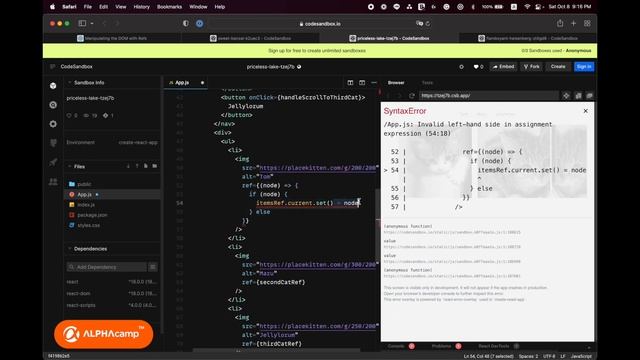Screen dimensions: 640x360
Task: Open the Safari sidebar dropdown arrow
Action: point(92,23)
